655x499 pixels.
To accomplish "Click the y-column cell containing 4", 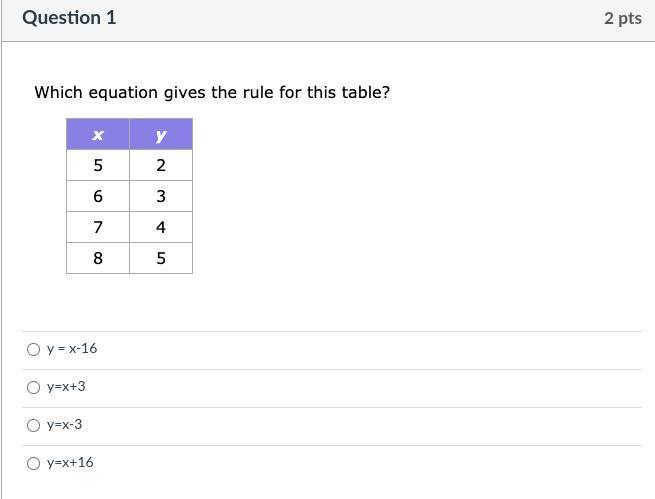I will coord(161,227).
